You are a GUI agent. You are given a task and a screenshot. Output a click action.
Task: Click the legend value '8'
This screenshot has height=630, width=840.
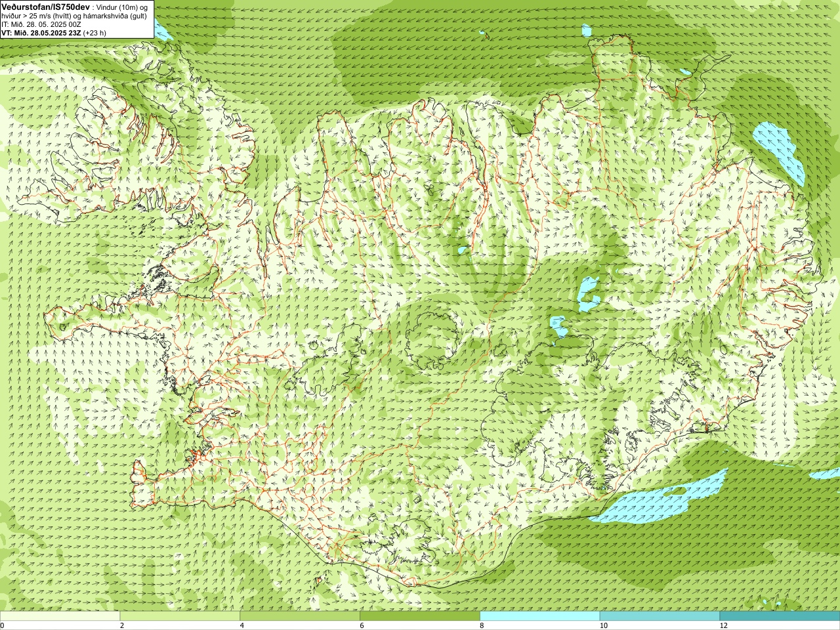(x=482, y=625)
